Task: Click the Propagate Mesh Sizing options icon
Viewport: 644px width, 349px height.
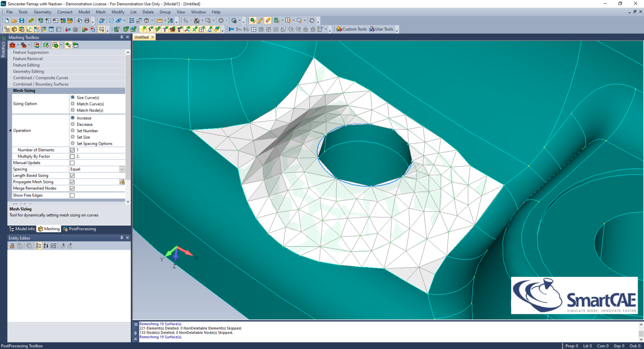Action: 122,182
